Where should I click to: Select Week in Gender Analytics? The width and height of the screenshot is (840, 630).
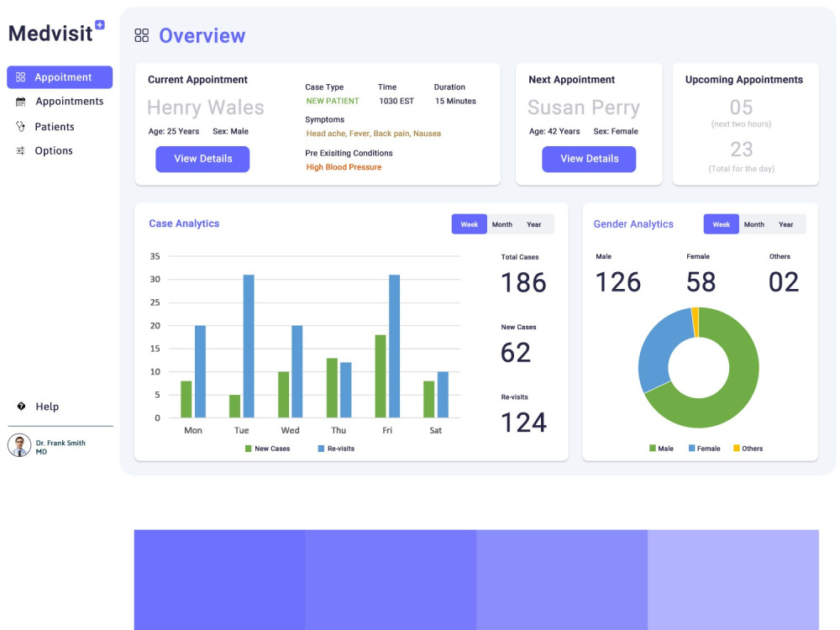click(x=721, y=224)
